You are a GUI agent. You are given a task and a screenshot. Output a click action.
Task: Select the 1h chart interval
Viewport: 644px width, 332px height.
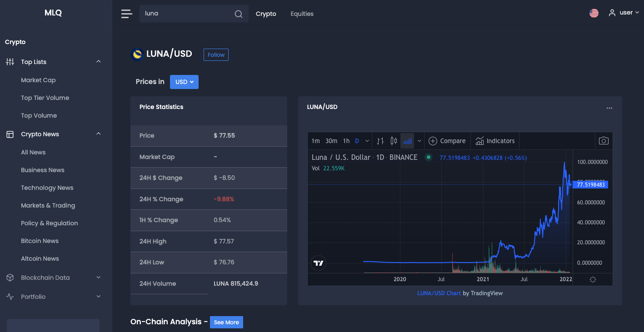click(346, 141)
